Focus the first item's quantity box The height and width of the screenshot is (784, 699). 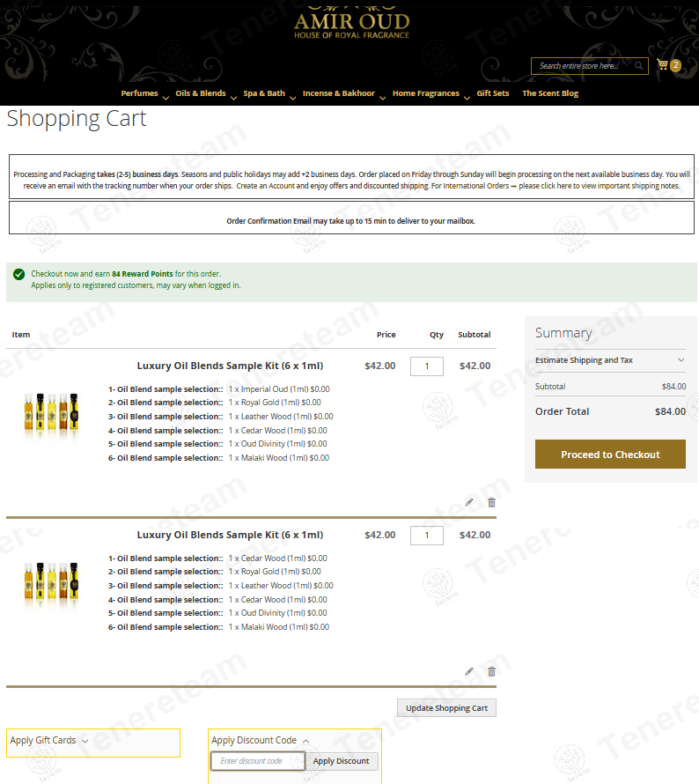click(427, 366)
